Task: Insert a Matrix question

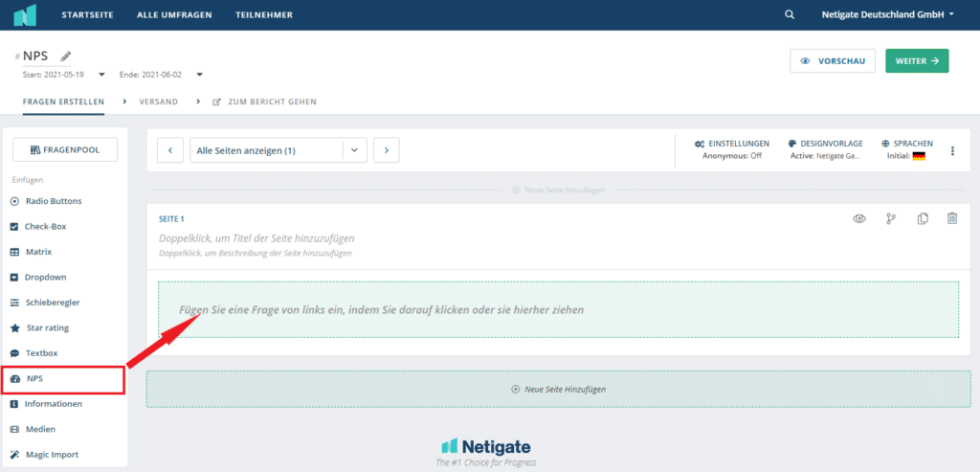Action: [31, 252]
